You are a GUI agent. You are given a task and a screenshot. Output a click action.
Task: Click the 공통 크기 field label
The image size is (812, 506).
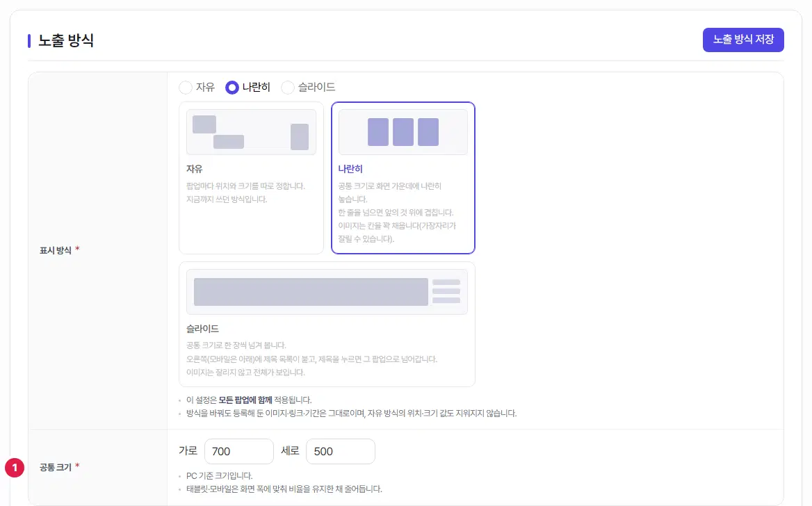coord(56,467)
